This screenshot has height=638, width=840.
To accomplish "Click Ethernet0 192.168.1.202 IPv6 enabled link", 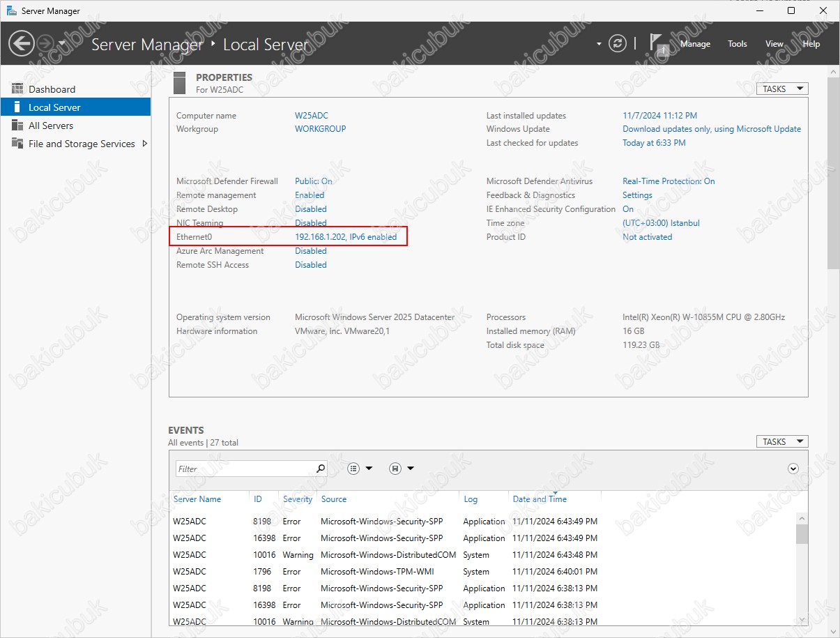I will click(x=346, y=237).
